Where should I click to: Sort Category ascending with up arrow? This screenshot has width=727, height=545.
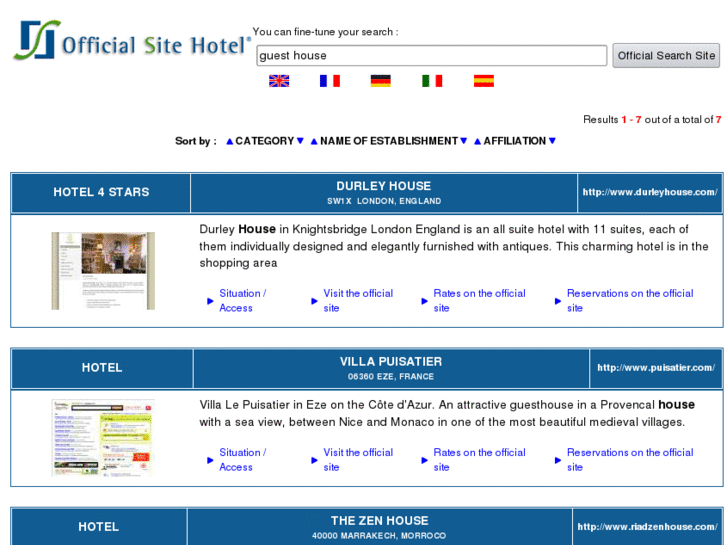click(x=230, y=141)
